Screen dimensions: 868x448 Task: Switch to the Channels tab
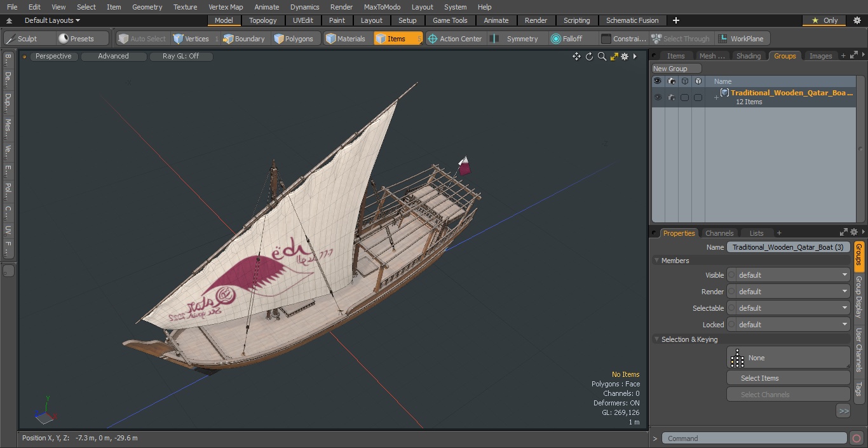click(x=719, y=233)
